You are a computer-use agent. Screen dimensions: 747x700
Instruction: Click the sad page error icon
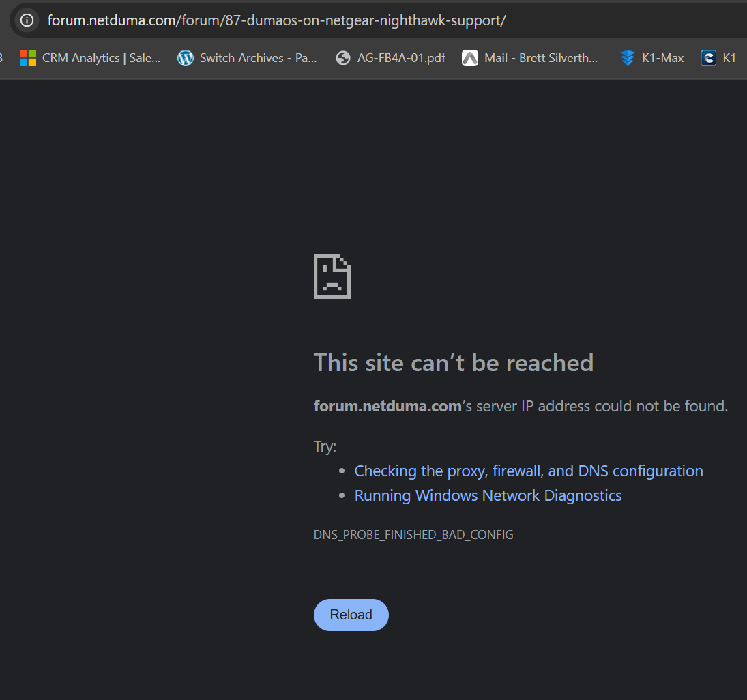(332, 276)
